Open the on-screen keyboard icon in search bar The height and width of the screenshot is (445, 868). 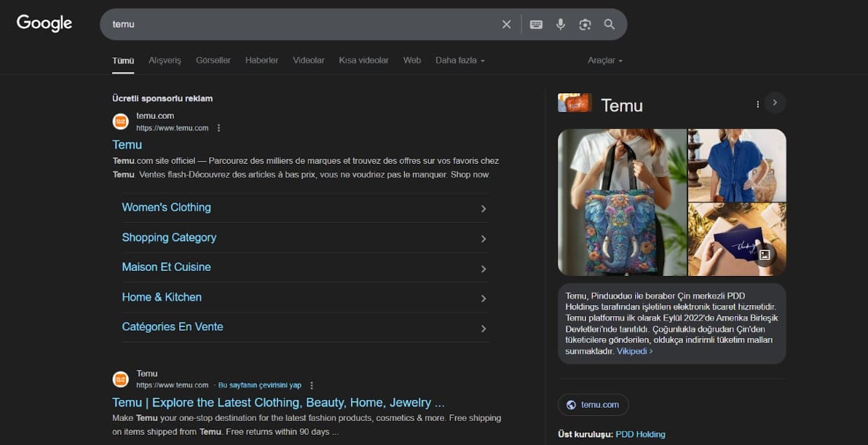point(536,23)
